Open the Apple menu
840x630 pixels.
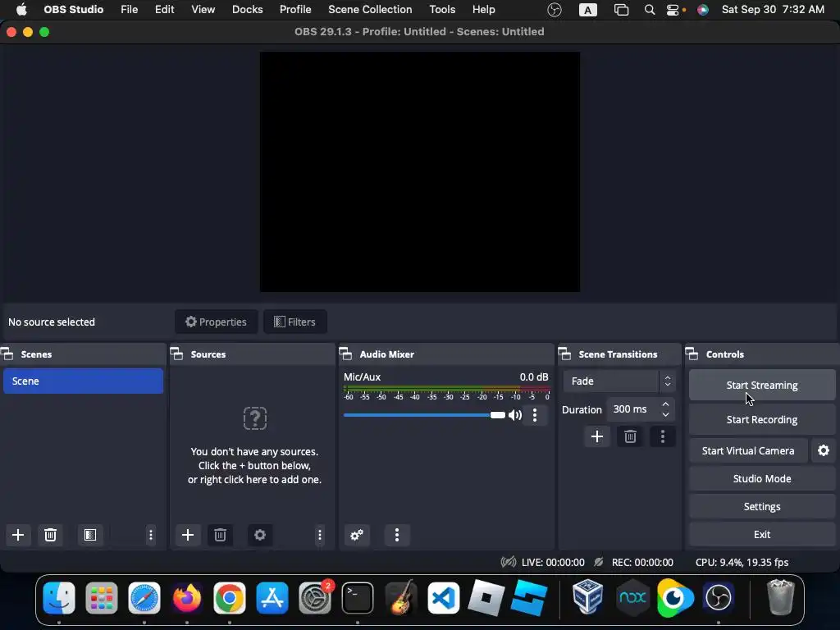21,10
